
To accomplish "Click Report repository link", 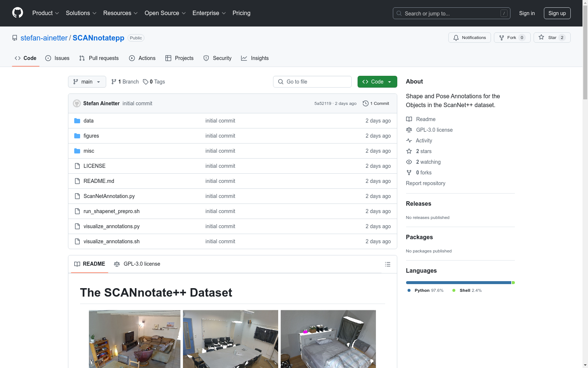I will pyautogui.click(x=426, y=183).
